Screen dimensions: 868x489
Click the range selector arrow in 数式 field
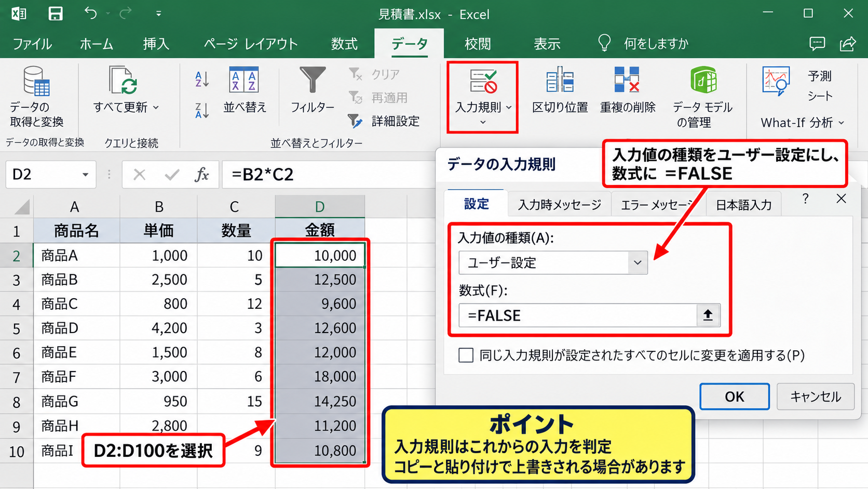coord(708,315)
